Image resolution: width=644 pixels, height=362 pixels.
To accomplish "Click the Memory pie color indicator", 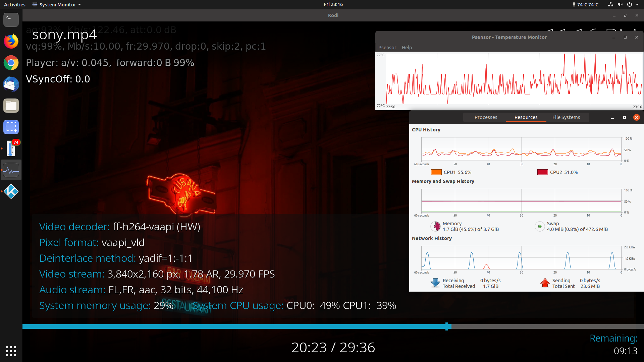I will click(x=435, y=226).
